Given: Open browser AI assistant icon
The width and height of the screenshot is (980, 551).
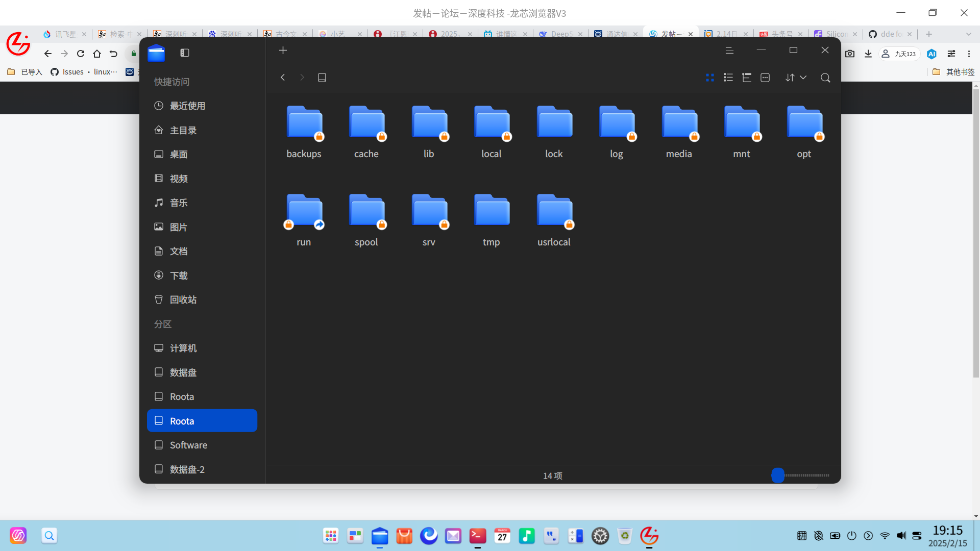Looking at the screenshot, I should [x=932, y=54].
